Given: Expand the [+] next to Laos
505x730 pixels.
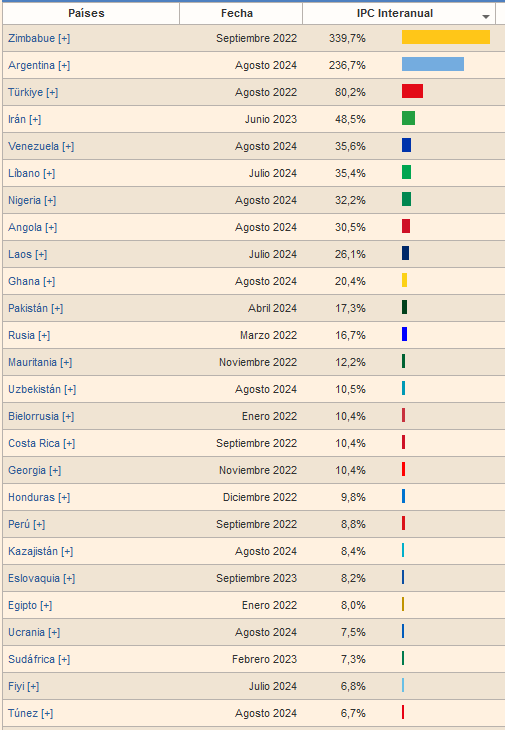Looking at the screenshot, I should tap(41, 254).
